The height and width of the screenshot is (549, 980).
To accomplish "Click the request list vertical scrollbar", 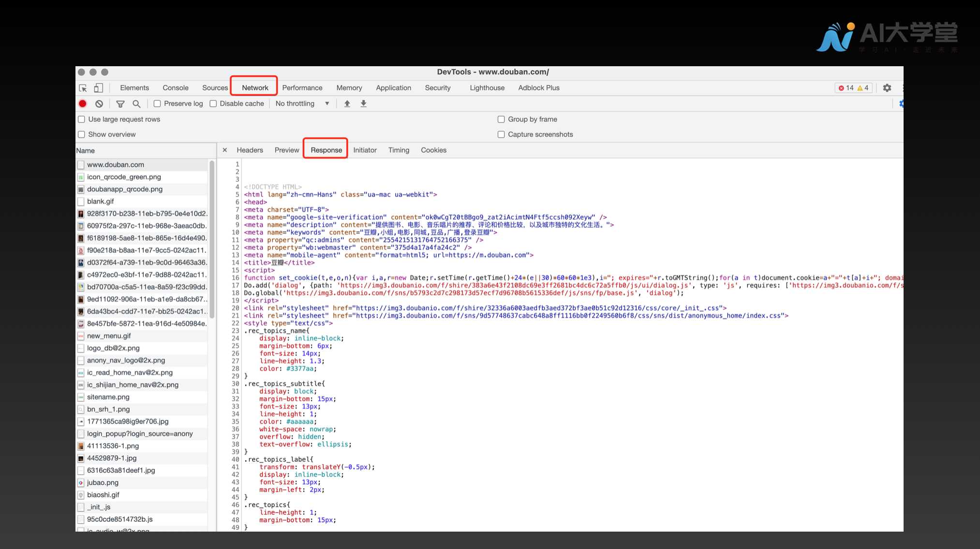I will tap(212, 239).
